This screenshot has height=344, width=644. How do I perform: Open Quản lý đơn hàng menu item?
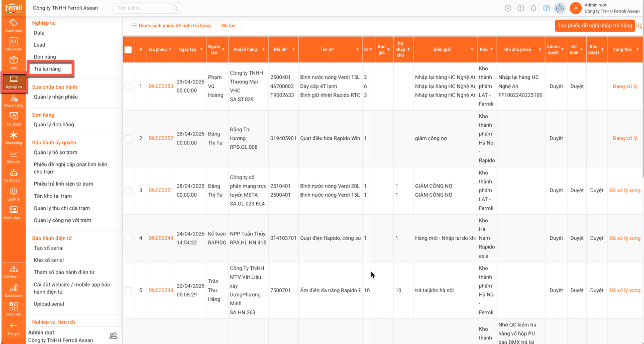pos(54,125)
